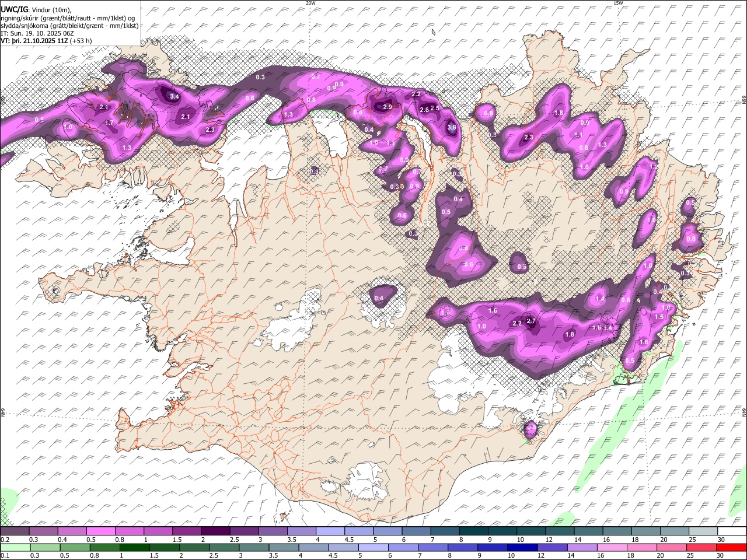Select the upper-scale pink swatch starting at 0.5

click(100, 531)
